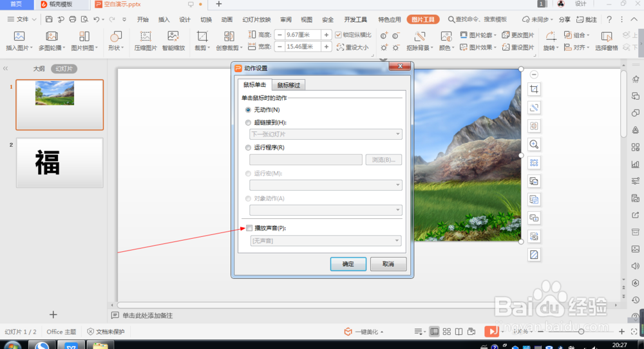Open the sound dropdown showing [无声音]
Viewport: 644px width, 349px height.
pyautogui.click(x=326, y=241)
